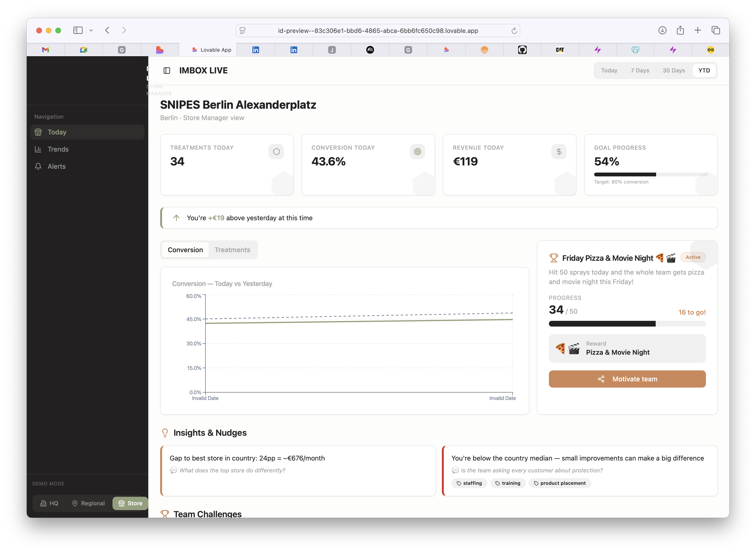Click the trophy icon beside Friday Pizza
Viewport: 756px width, 553px height.
[553, 258]
